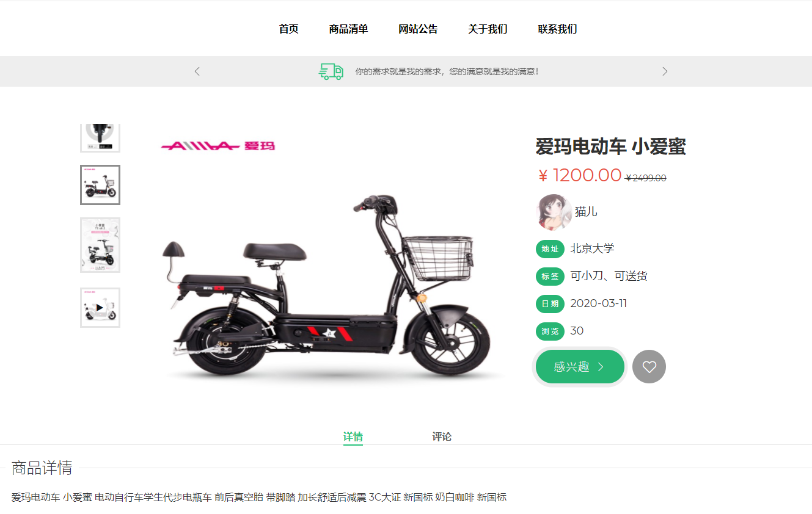Click the 标签 green badge

(550, 277)
